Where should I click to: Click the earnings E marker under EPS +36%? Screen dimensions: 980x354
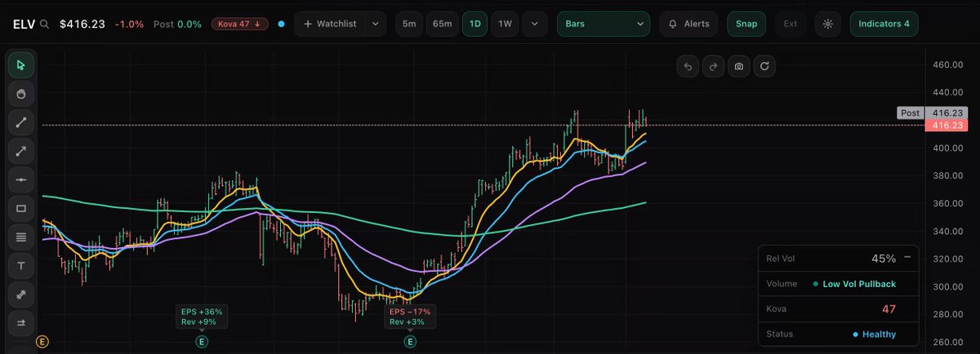click(x=202, y=342)
